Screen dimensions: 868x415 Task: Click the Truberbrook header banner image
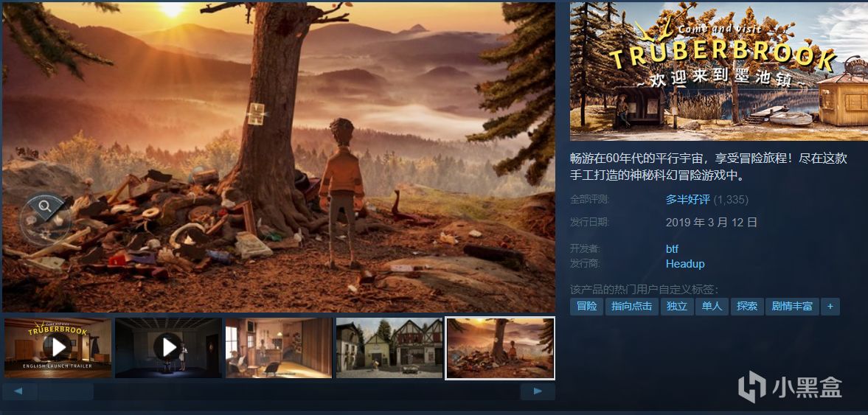click(x=719, y=72)
